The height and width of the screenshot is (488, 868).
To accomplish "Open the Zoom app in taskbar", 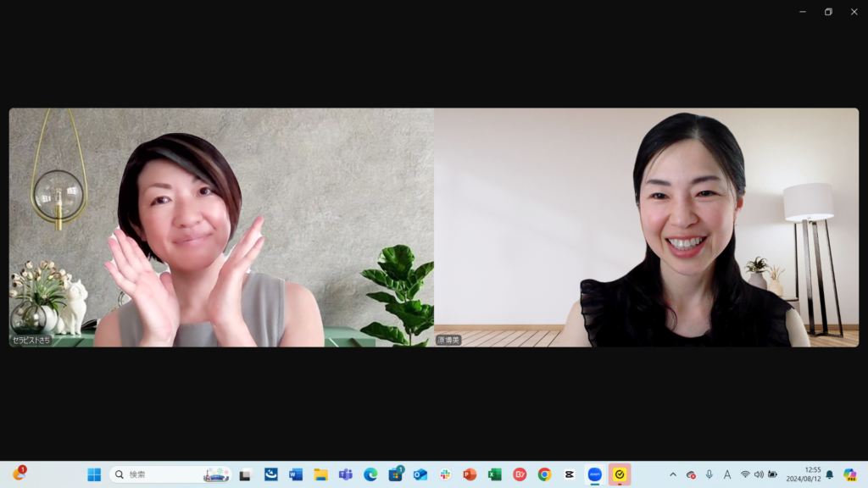I will pyautogui.click(x=594, y=474).
